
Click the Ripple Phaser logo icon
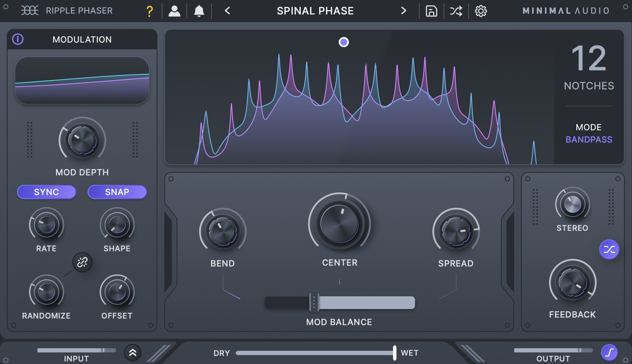click(x=30, y=11)
